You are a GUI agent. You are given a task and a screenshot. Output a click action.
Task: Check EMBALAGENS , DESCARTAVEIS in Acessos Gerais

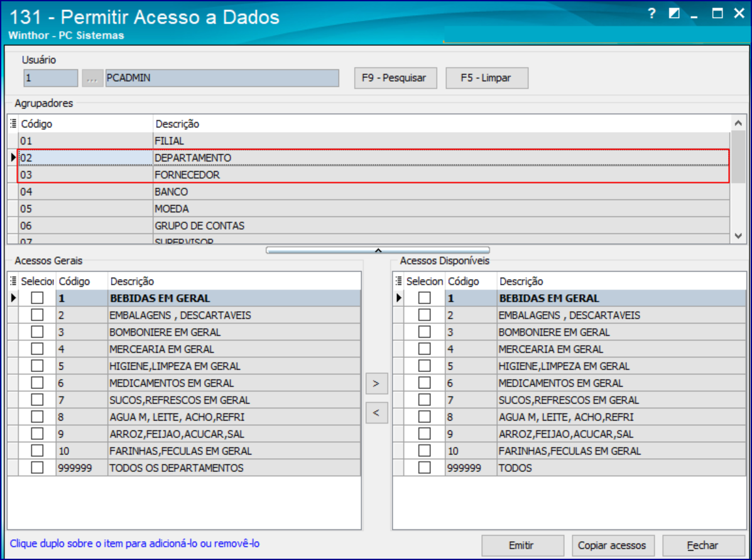37,315
